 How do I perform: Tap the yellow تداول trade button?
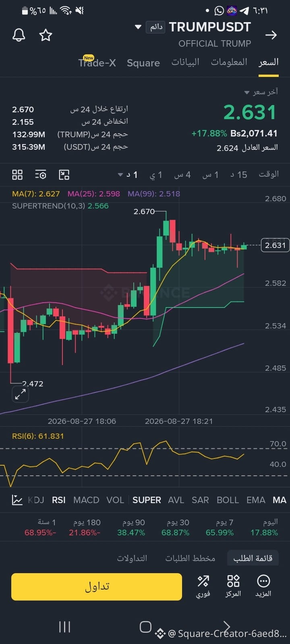[97, 586]
